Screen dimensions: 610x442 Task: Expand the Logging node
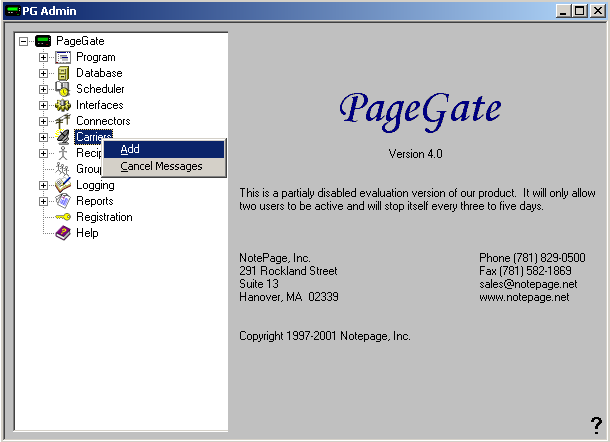point(43,185)
